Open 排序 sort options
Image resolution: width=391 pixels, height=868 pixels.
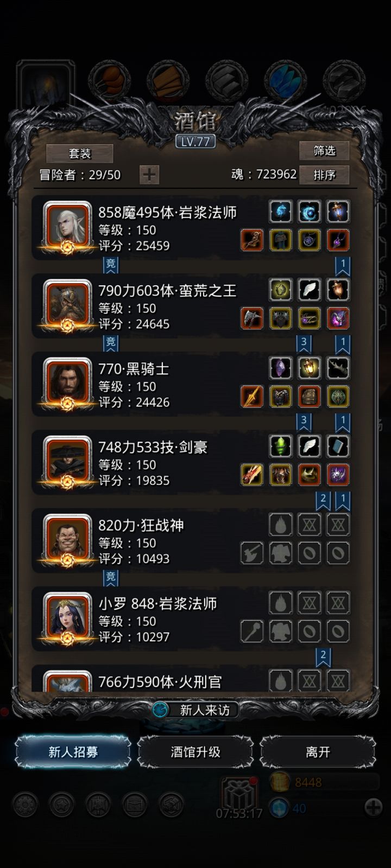[324, 175]
